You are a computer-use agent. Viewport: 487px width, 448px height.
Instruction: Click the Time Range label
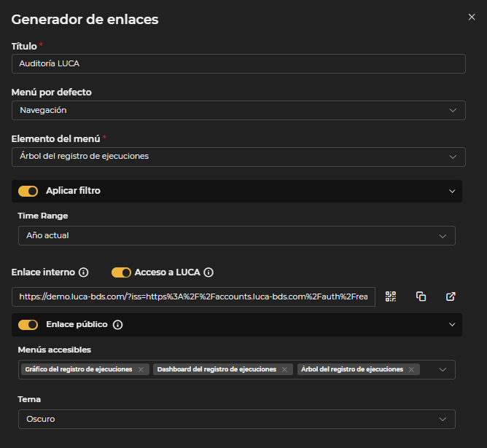(43, 216)
